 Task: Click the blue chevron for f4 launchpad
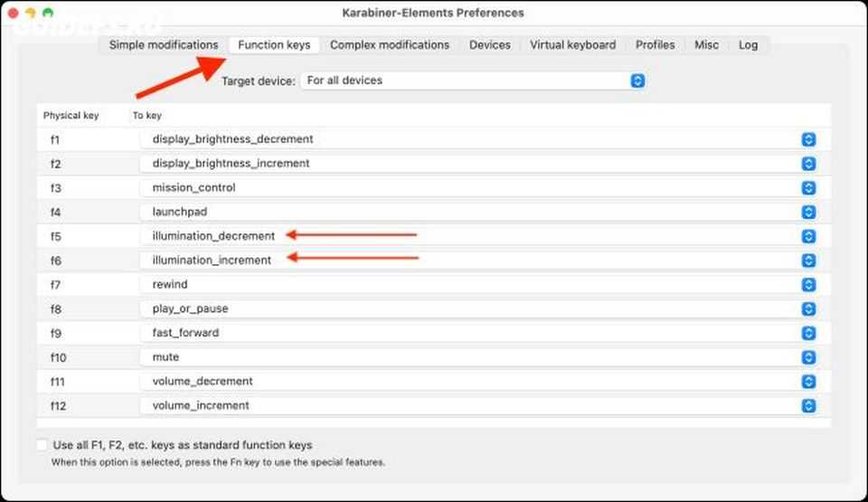point(808,212)
